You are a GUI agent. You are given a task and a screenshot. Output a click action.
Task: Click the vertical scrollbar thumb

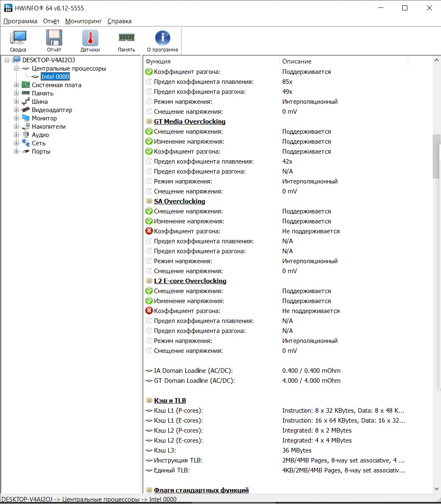(436, 157)
